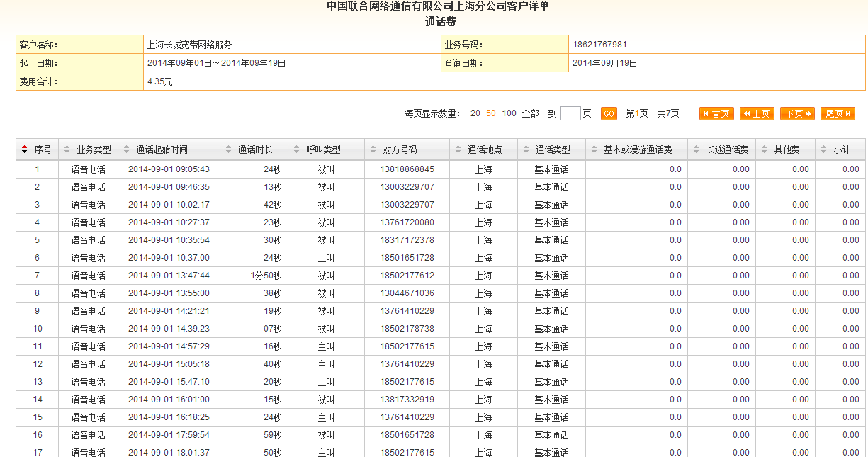Image resolution: width=868 pixels, height=457 pixels.
Task: Sort by 通话地点 via its arrow icon
Action: coord(458,150)
